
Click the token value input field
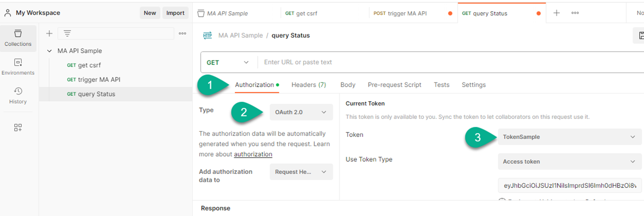point(570,186)
